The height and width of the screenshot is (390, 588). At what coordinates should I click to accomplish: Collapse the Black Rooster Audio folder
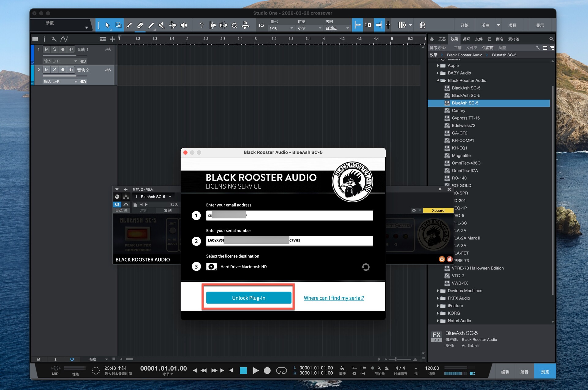pos(438,81)
